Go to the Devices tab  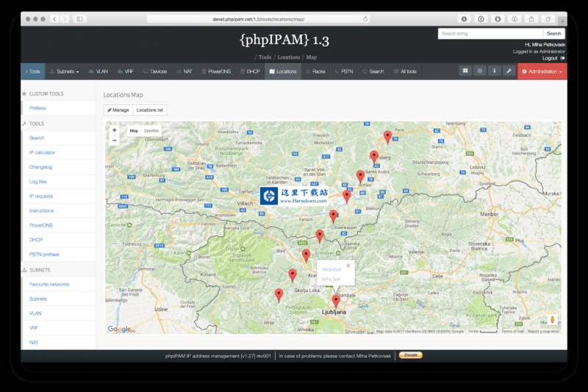(x=155, y=72)
